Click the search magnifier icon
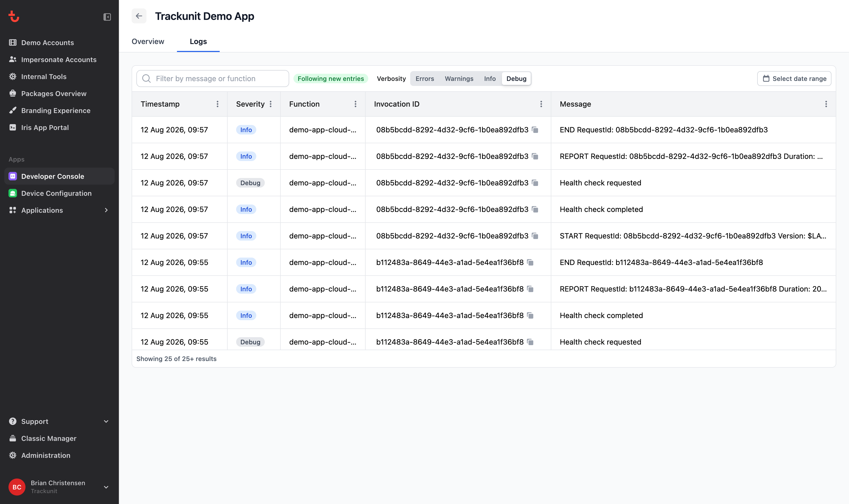This screenshot has height=504, width=849. point(146,79)
